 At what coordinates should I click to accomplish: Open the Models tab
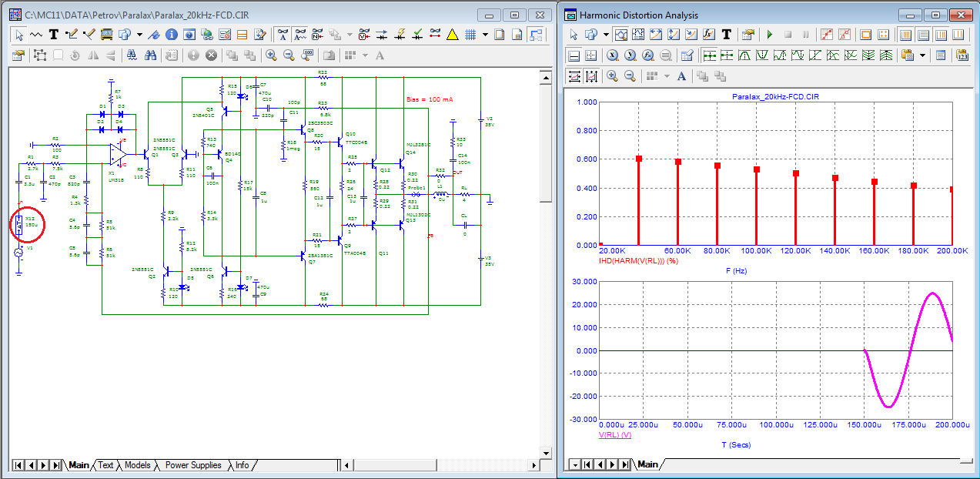tap(137, 465)
